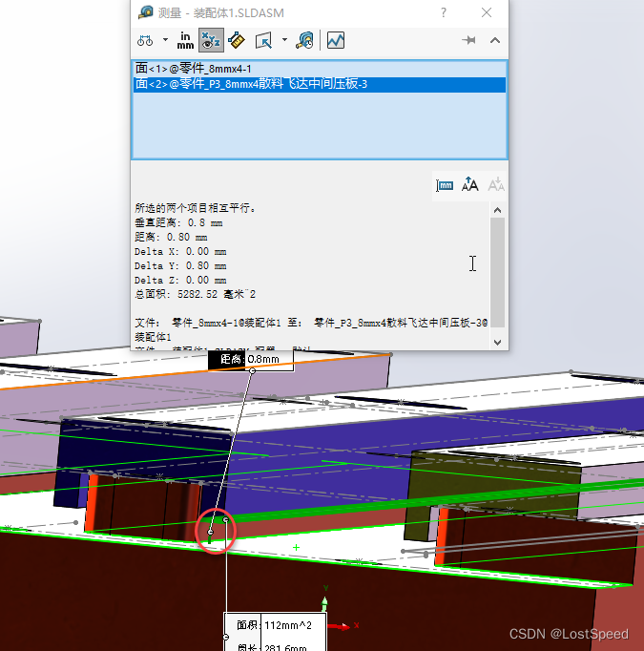The height and width of the screenshot is (651, 644).
Task: Click the Delta X: 0.00 mm line
Action: 180,252
